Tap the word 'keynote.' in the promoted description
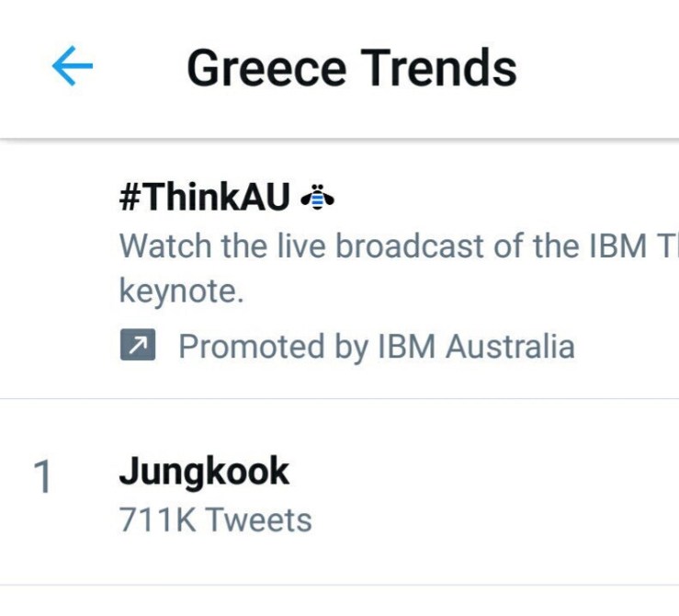This screenshot has height=616, width=679. 182,291
